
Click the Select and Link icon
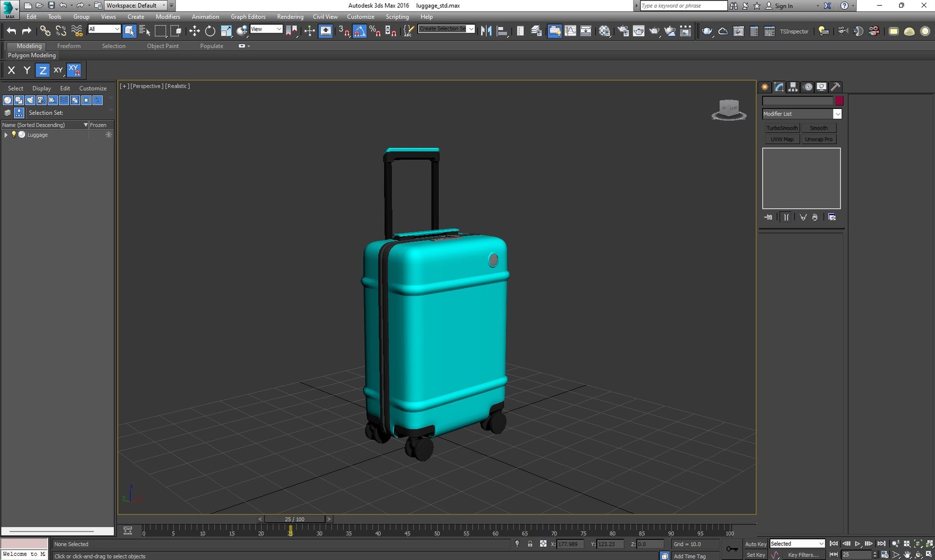coord(45,31)
